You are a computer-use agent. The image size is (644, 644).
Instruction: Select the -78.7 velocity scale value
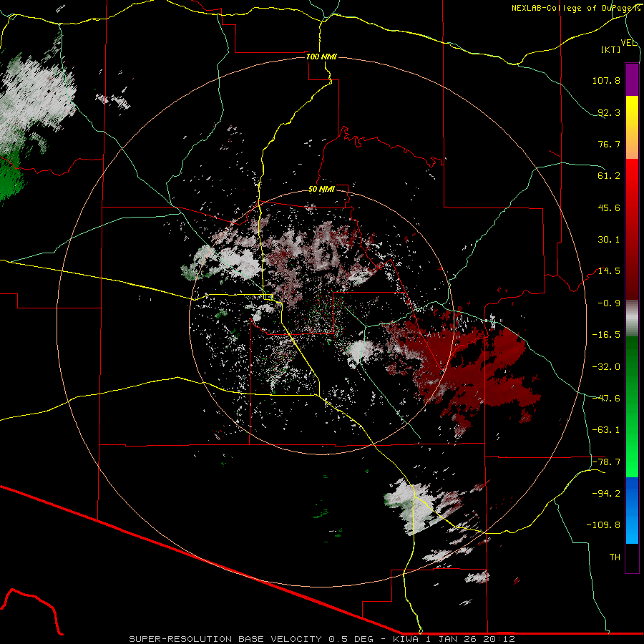point(606,462)
